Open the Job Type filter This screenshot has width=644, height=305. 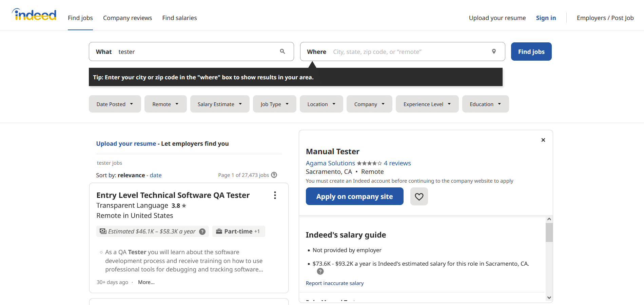(x=275, y=104)
